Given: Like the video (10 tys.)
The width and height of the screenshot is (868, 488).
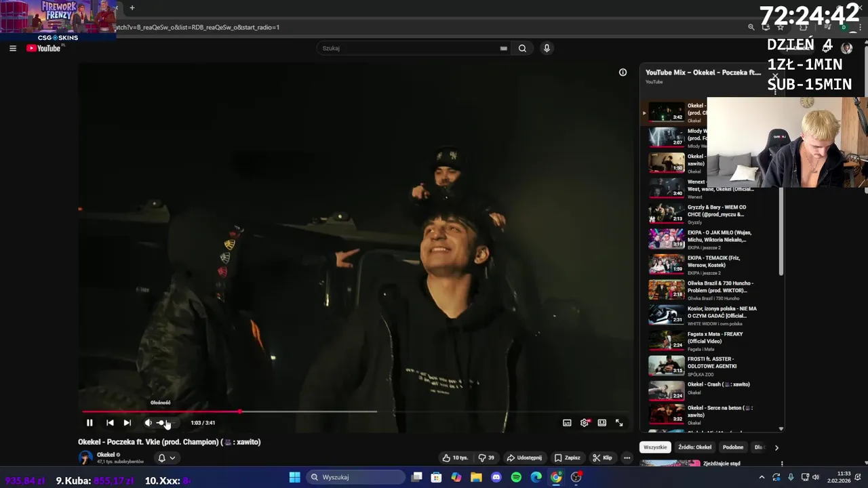Looking at the screenshot, I should [456, 457].
